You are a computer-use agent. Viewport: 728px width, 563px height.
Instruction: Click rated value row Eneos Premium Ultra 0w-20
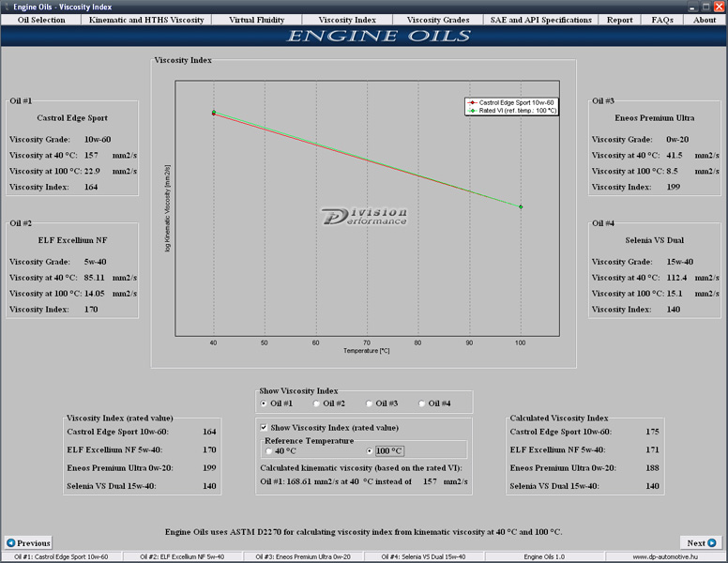[x=141, y=468]
